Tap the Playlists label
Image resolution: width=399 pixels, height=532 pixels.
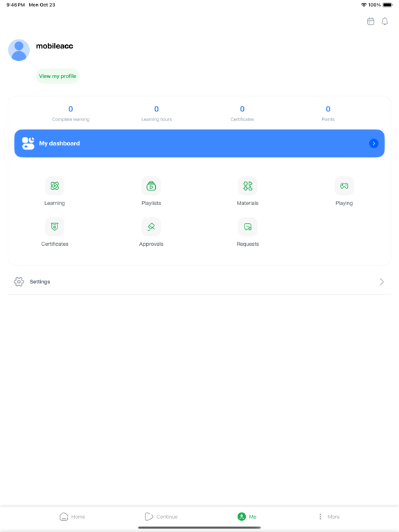(151, 203)
